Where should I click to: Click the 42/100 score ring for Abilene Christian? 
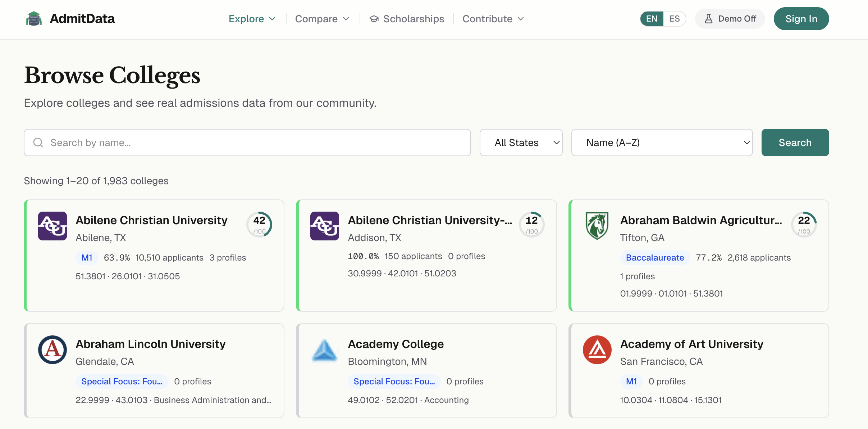pyautogui.click(x=259, y=224)
